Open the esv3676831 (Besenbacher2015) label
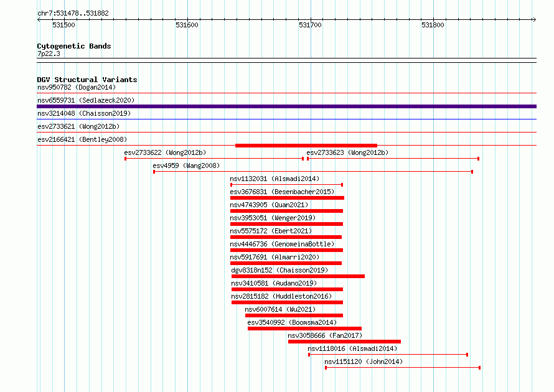The width and height of the screenshot is (554, 392). pos(282,192)
